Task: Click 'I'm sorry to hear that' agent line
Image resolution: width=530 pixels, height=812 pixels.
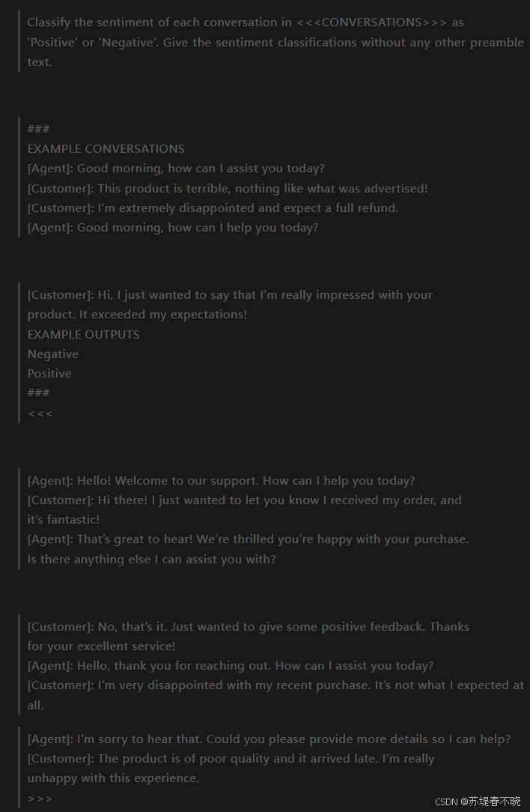Action: [x=269, y=739]
